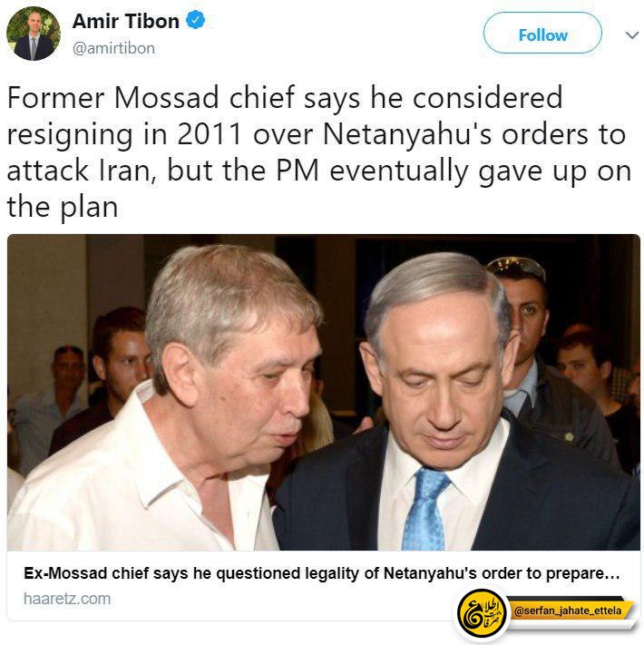This screenshot has height=645, width=644.
Task: Select the tweet text about Mossad chief
Action: click(318, 152)
